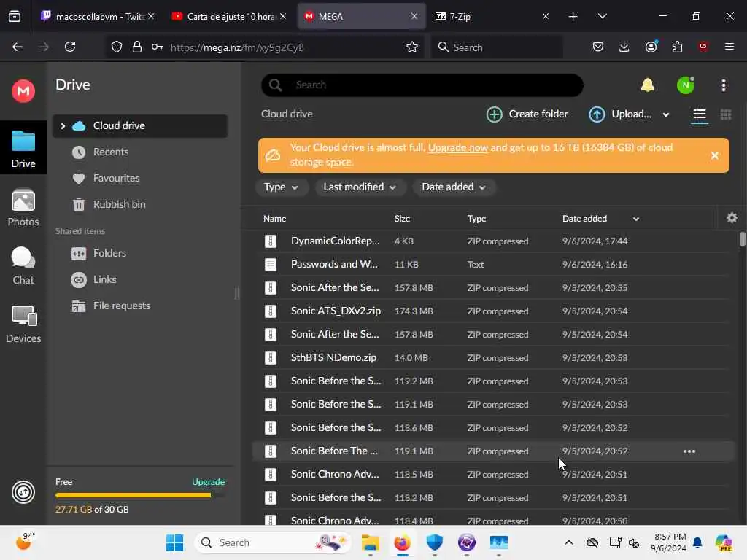Switch to 7-Zip browser tab

coord(491,17)
